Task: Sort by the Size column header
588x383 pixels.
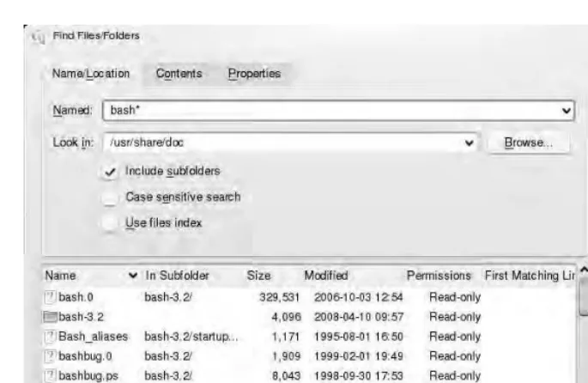Action: (x=258, y=276)
